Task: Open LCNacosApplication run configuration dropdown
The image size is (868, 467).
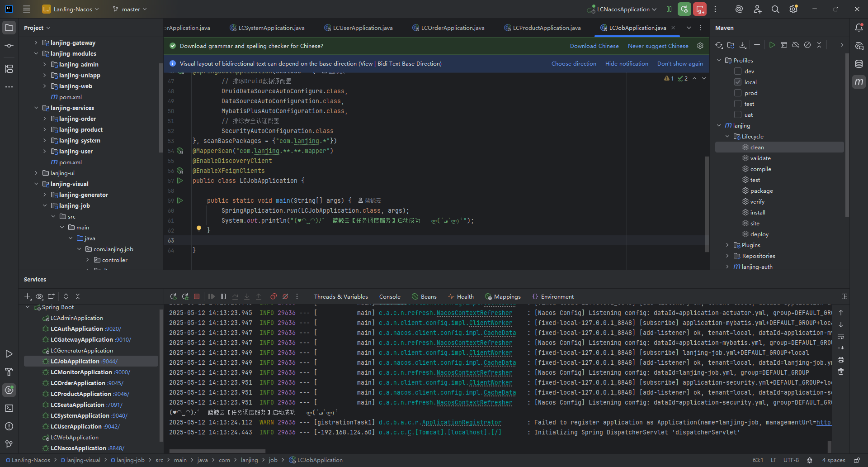Action: [622, 9]
